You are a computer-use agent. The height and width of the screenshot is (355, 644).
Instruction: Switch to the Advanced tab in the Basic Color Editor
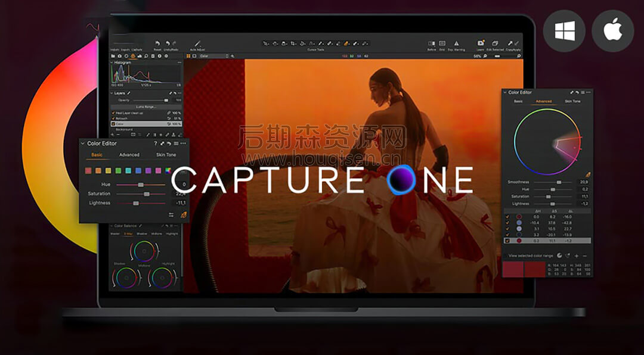pos(129,155)
